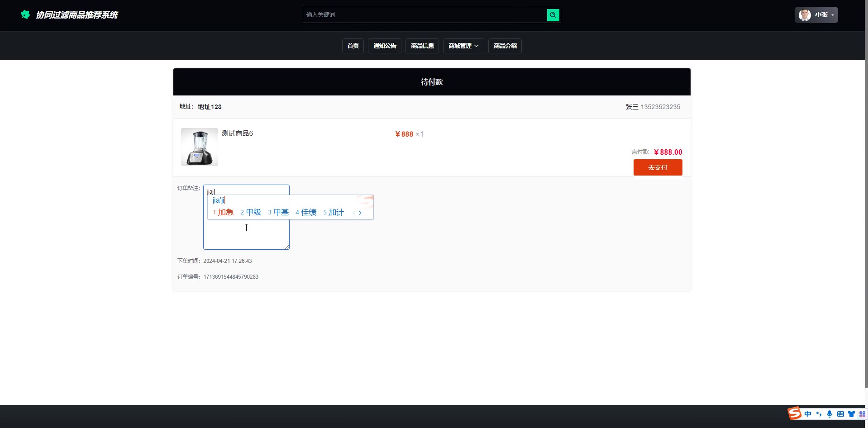The image size is (868, 428).
Task: Click next page arrow in IME candidates
Action: tap(360, 213)
